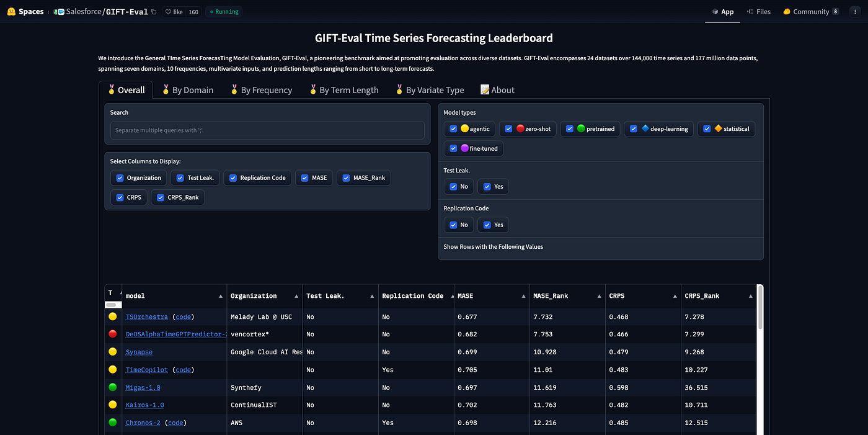The image size is (868, 435).
Task: Open the By Term Length tab
Action: (x=344, y=90)
